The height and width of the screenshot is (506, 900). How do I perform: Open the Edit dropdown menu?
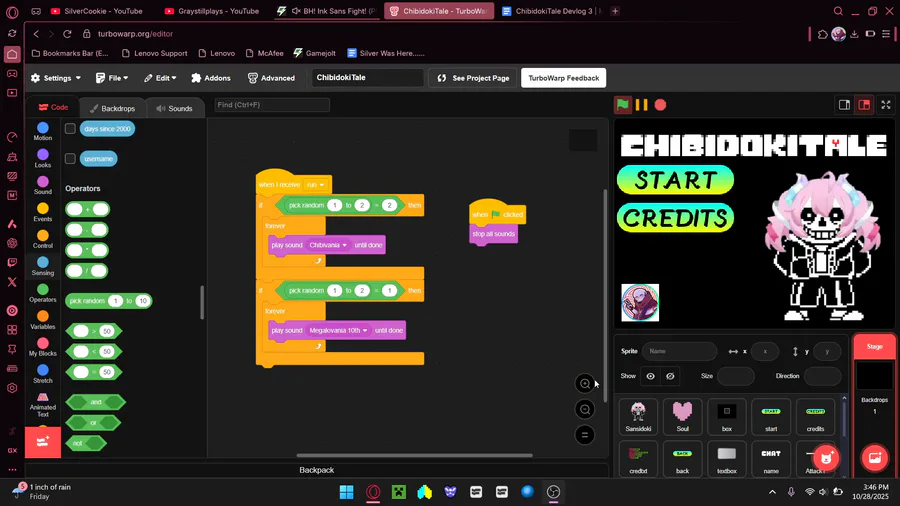tap(160, 78)
